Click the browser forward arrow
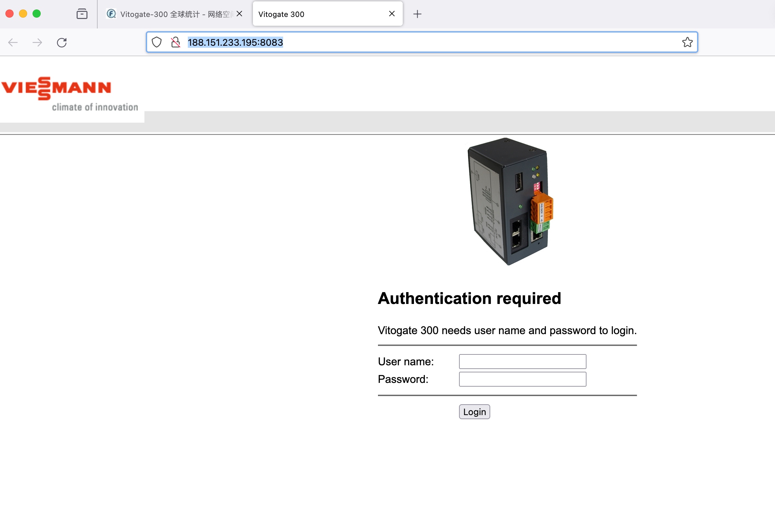The image size is (775, 532). [x=37, y=42]
